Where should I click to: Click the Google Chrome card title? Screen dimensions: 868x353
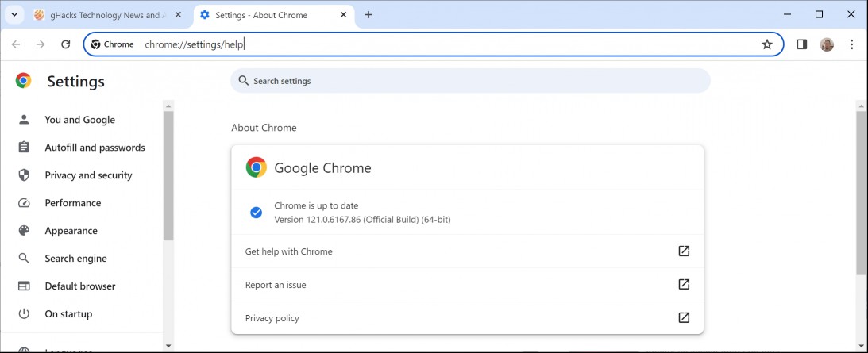click(x=322, y=167)
